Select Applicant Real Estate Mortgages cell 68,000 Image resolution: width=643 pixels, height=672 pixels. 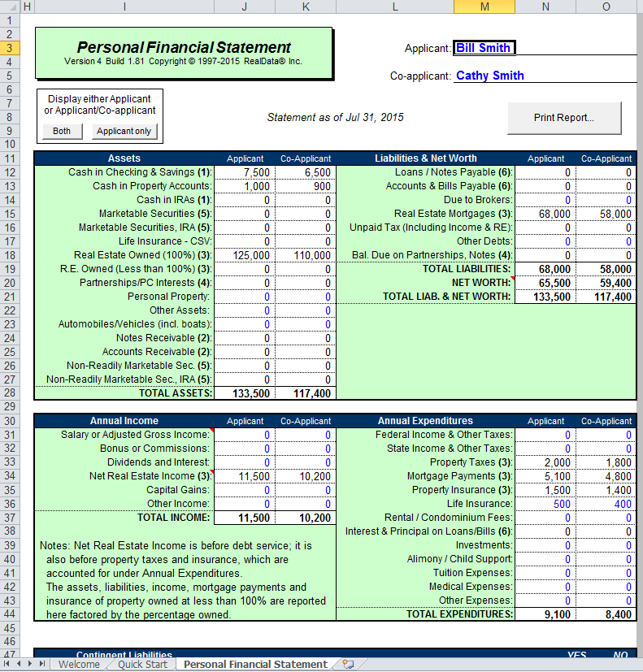[x=545, y=214]
